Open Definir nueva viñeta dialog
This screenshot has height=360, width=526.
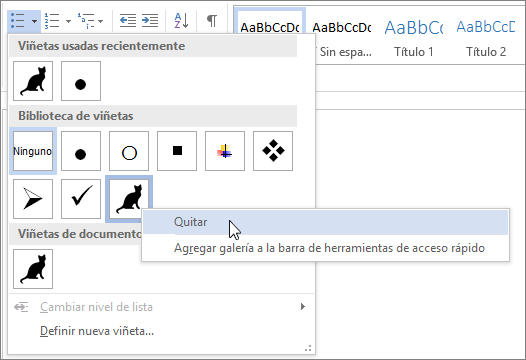click(160, 331)
